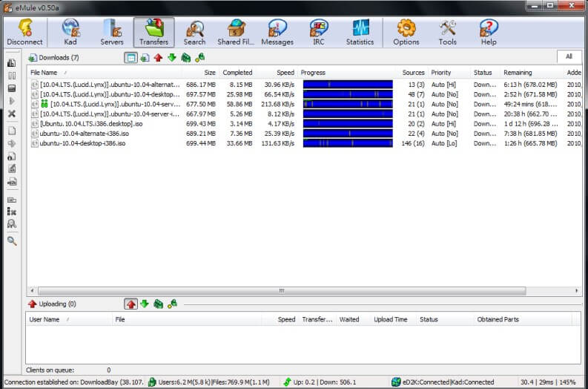Sort downloads by File Name column
Viewport: 588px width, 389px height.
pos(105,73)
